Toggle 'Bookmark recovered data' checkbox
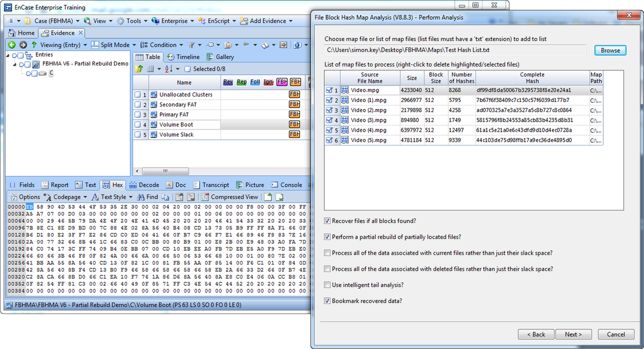 click(x=327, y=301)
